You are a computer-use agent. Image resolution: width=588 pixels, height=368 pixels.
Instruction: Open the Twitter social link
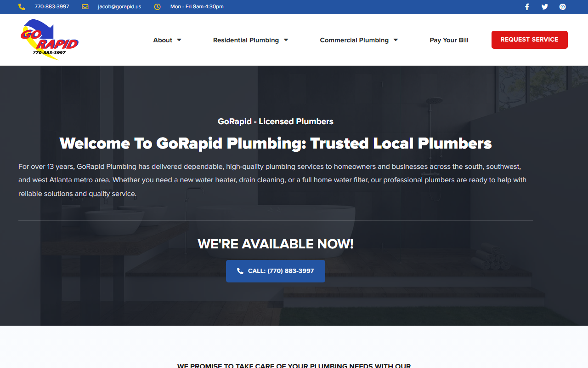(545, 7)
